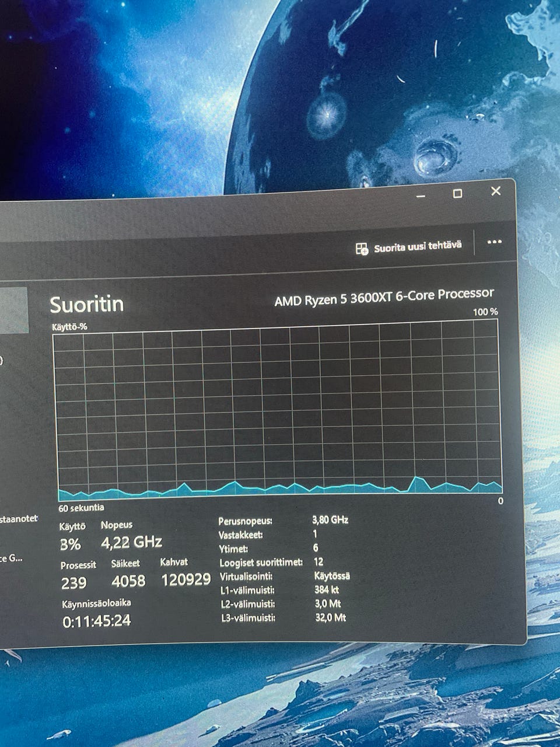Click the thread count 4058
Viewport: 560px width, 747px height.
[x=128, y=581]
